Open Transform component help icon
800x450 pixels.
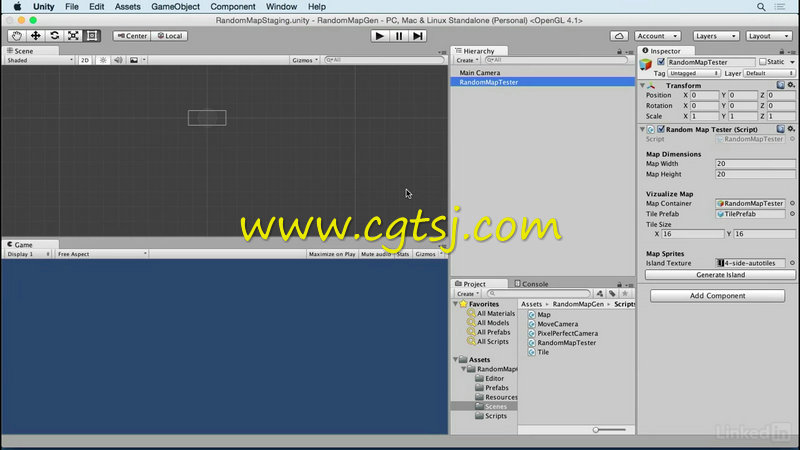coord(781,85)
